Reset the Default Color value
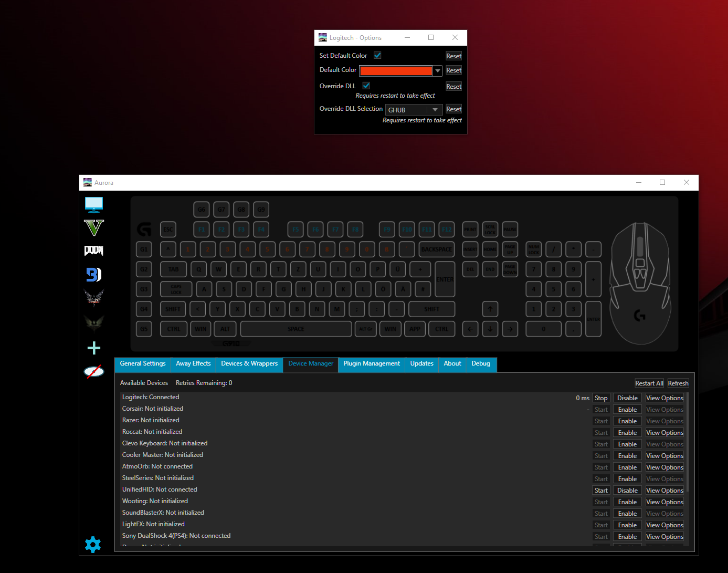This screenshot has width=728, height=573. 453,70
